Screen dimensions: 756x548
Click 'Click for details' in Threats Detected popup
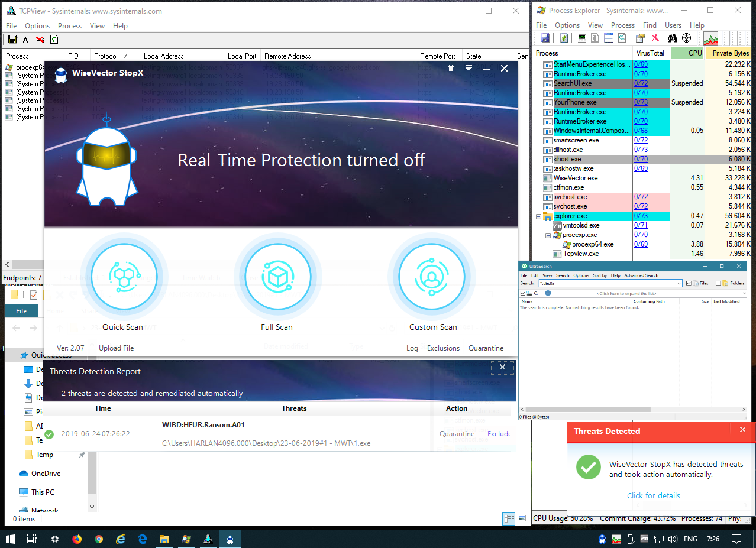point(654,496)
